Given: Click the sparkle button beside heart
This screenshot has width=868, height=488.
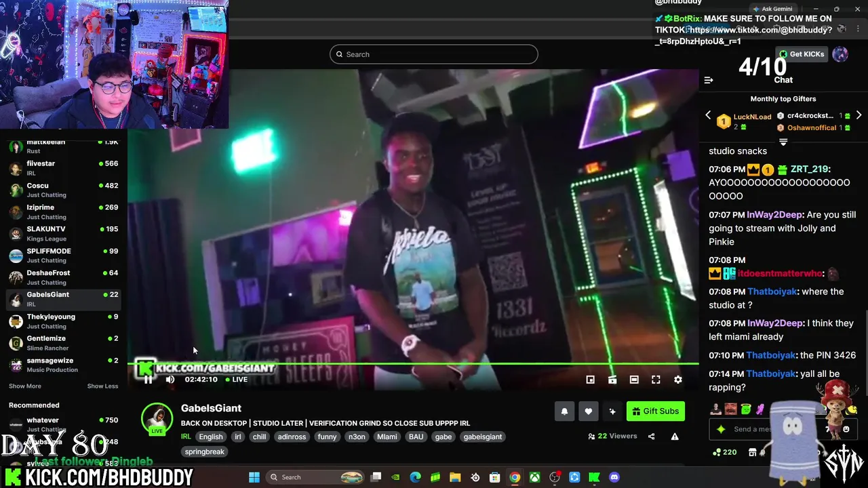Looking at the screenshot, I should (x=612, y=411).
